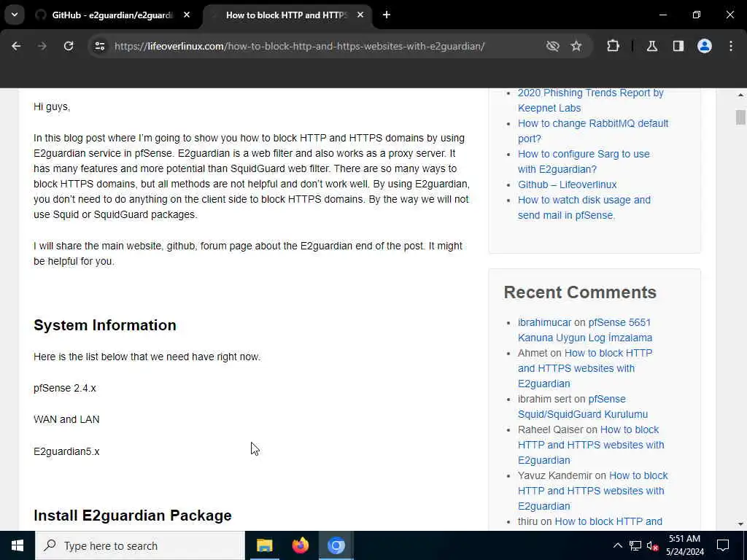Open Chrome Labs flask icon
The width and height of the screenshot is (747, 560).
[x=652, y=46]
